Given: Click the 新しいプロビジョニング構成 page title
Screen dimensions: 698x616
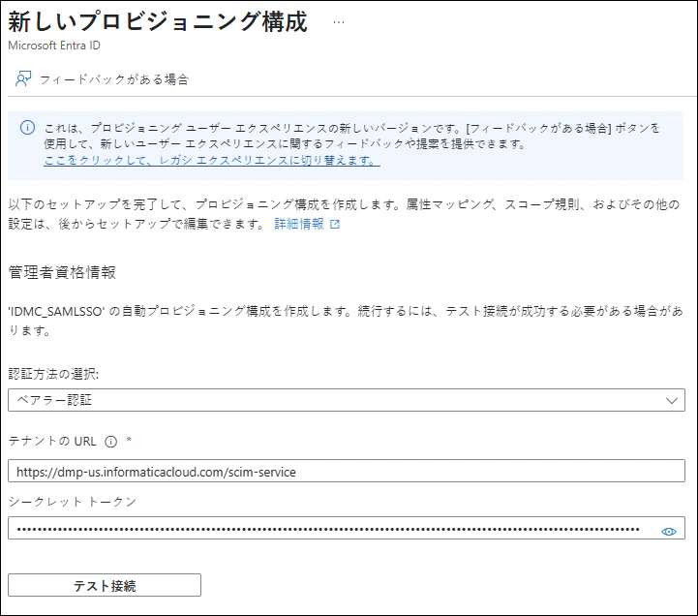Looking at the screenshot, I should point(158,21).
